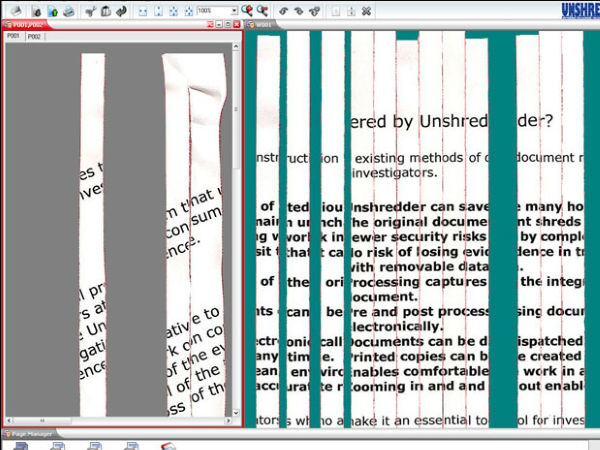
Task: Select the leftmost shred strip in P001 panel
Action: tap(93, 230)
